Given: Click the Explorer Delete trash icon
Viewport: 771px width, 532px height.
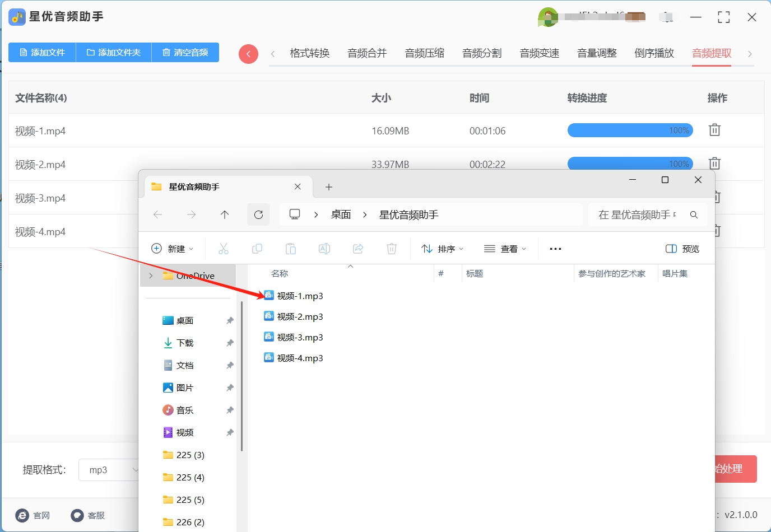Looking at the screenshot, I should pos(392,249).
